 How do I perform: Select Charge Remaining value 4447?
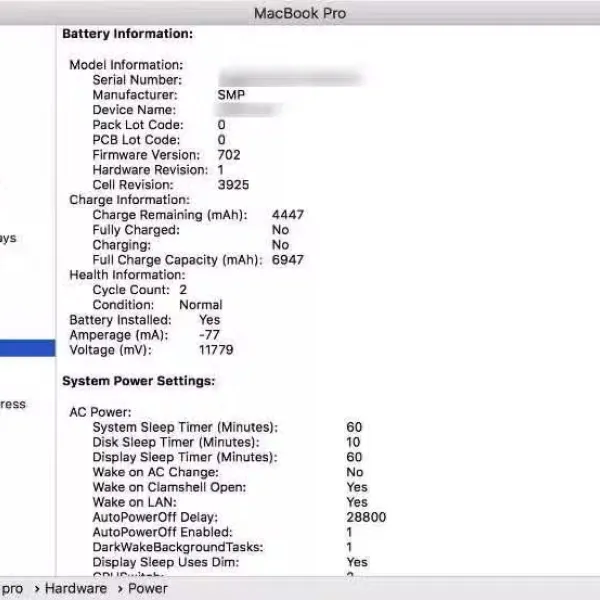[288, 215]
